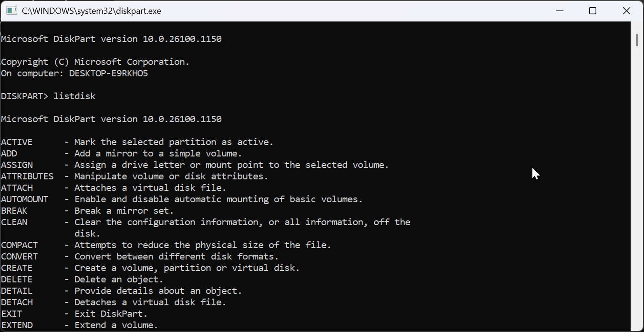Click the CREATE command entry

click(17, 268)
